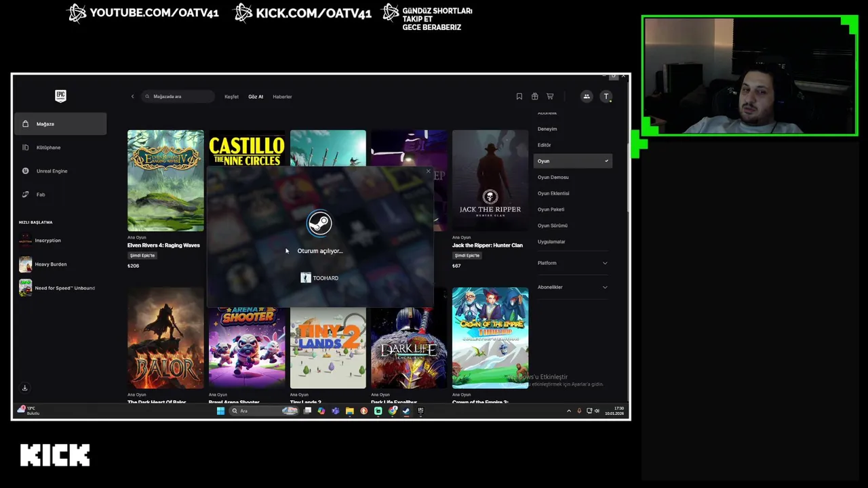
Task: Select TOOHARD account avatar in Steam dialog
Action: pos(306,278)
